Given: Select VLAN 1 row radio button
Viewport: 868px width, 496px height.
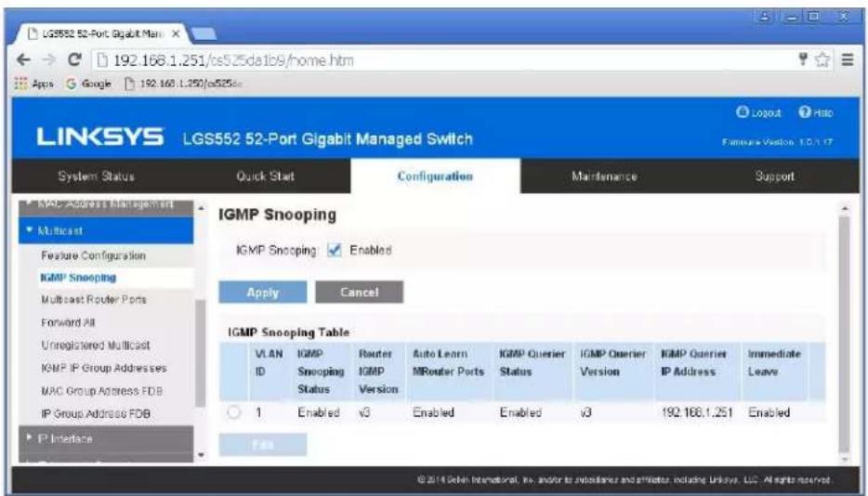Looking at the screenshot, I should point(234,412).
